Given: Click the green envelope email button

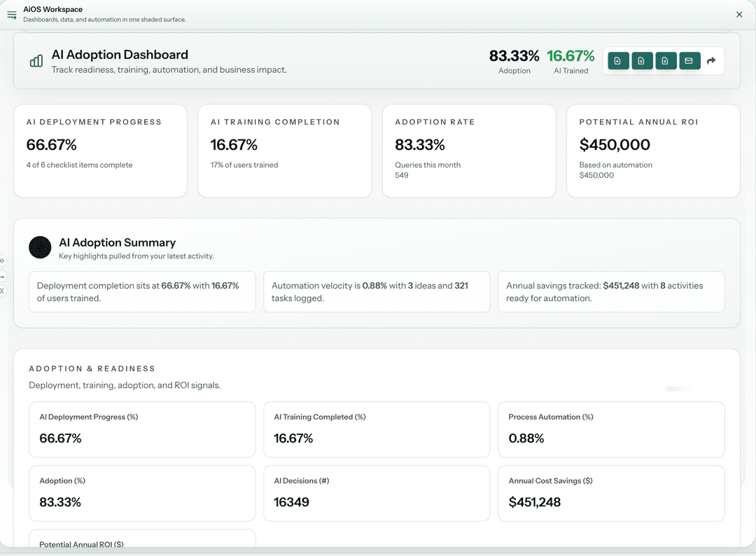Looking at the screenshot, I should 689,61.
